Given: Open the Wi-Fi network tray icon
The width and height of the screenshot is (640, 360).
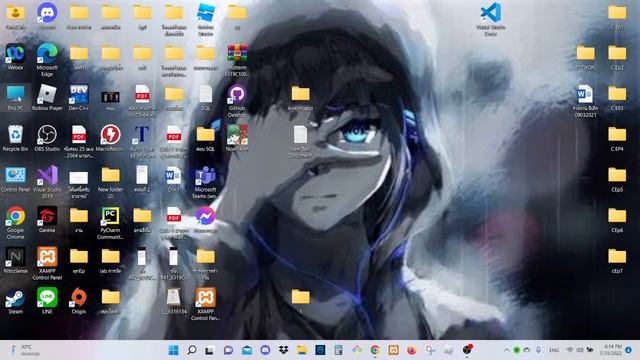Looking at the screenshot, I should point(570,350).
